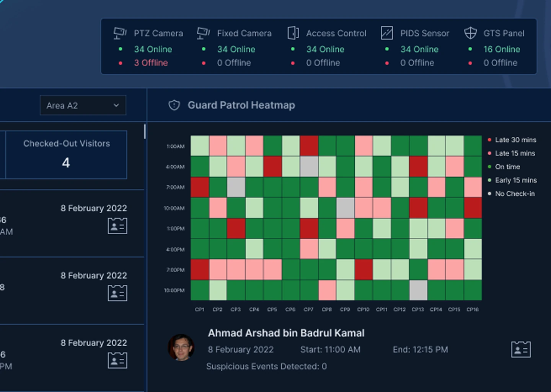The image size is (551, 392).
Task: Click 34 Online under PIDS Sensor
Action: pos(419,49)
